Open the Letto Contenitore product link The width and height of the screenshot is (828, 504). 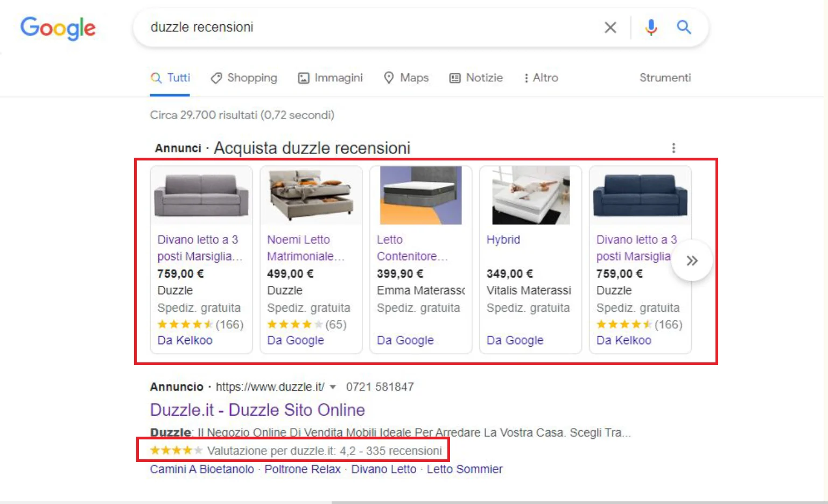point(412,248)
